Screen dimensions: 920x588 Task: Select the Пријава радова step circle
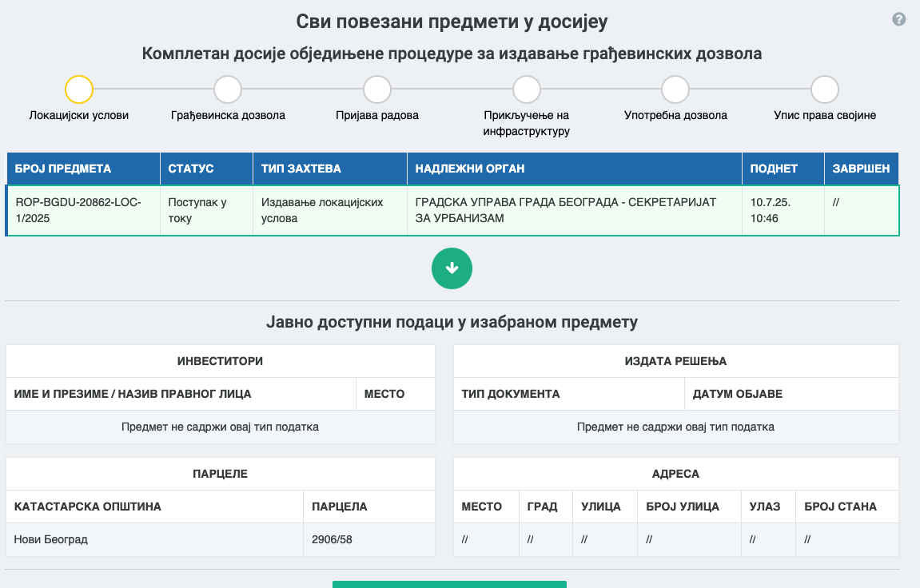(377, 89)
